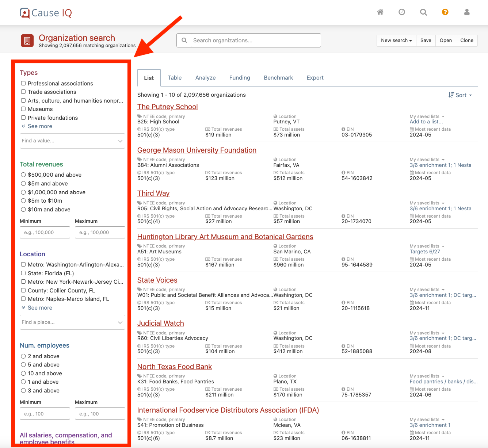Viewport: 488px width, 448px height.
Task: Go to the home icon
Action: pyautogui.click(x=380, y=12)
